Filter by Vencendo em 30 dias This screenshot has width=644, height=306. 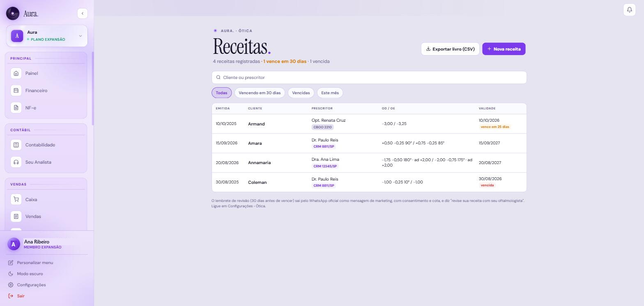pyautogui.click(x=260, y=93)
